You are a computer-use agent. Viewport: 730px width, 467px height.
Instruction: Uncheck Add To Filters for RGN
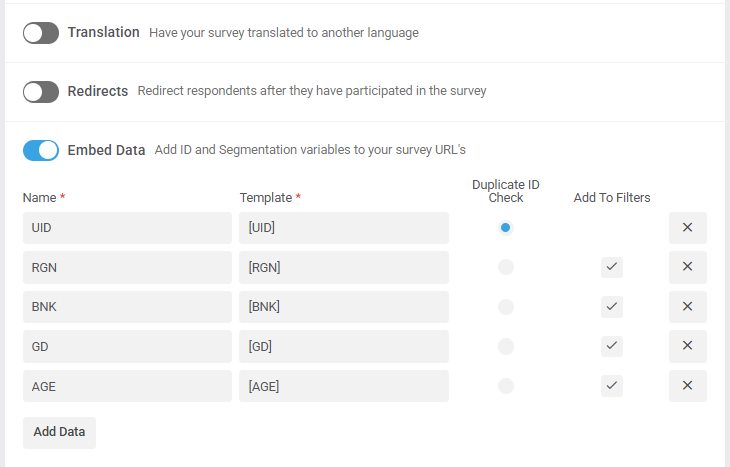click(x=612, y=267)
